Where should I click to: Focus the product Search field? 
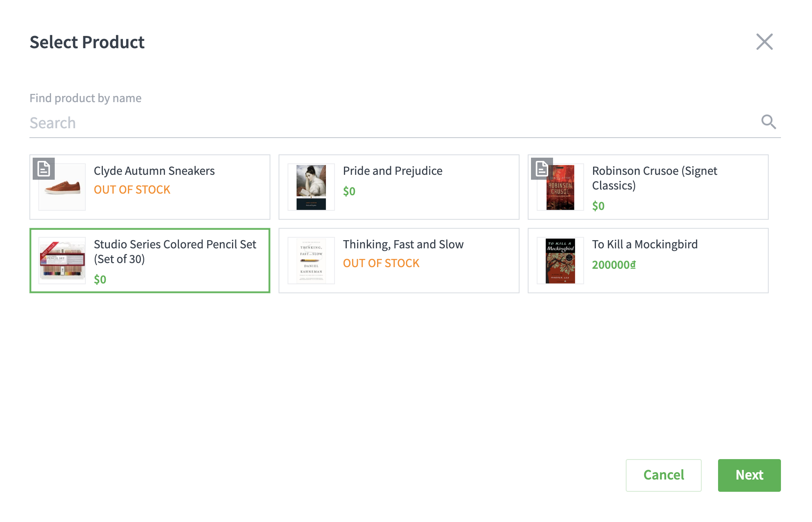pos(392,123)
